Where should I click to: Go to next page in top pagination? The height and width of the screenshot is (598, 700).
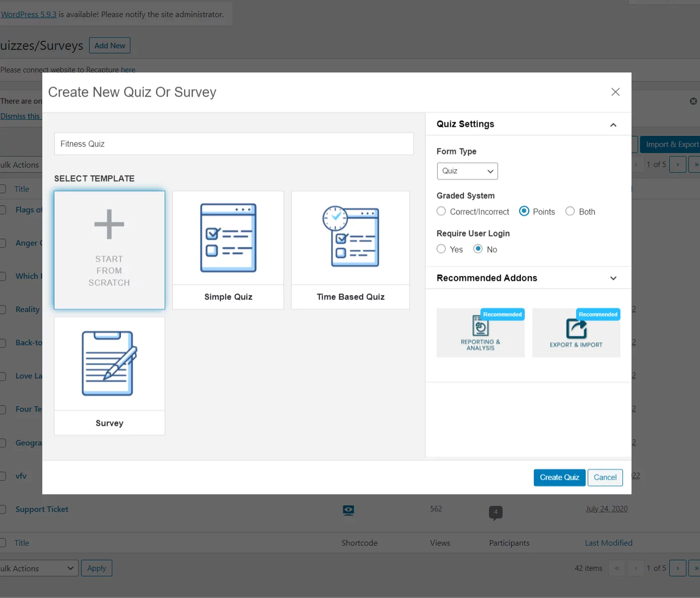[x=678, y=165]
